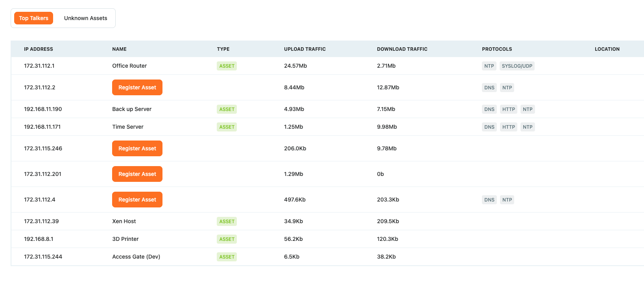Click the ASSET badge for Office Router

pos(227,66)
